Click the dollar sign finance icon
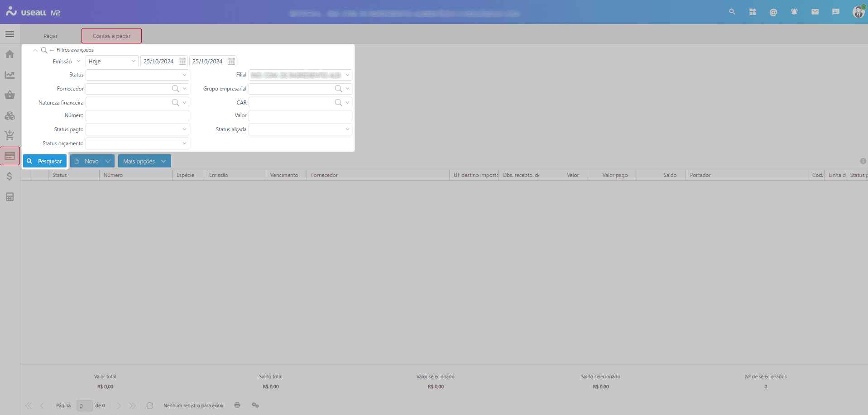The width and height of the screenshot is (868, 415). [10, 176]
